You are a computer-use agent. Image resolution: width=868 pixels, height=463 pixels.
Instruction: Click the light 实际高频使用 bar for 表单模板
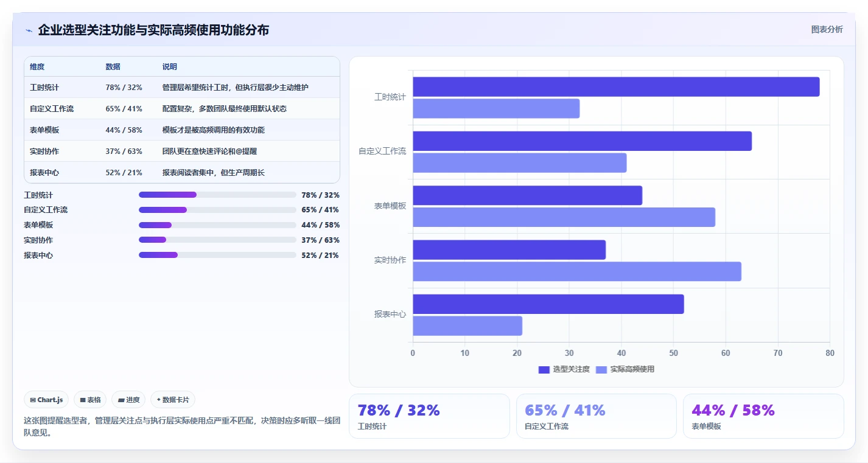(564, 217)
